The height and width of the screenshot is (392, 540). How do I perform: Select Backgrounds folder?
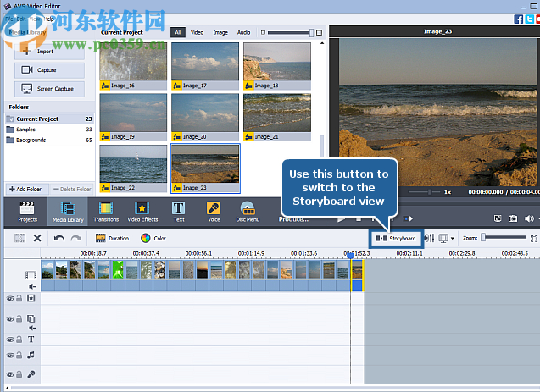click(49, 140)
